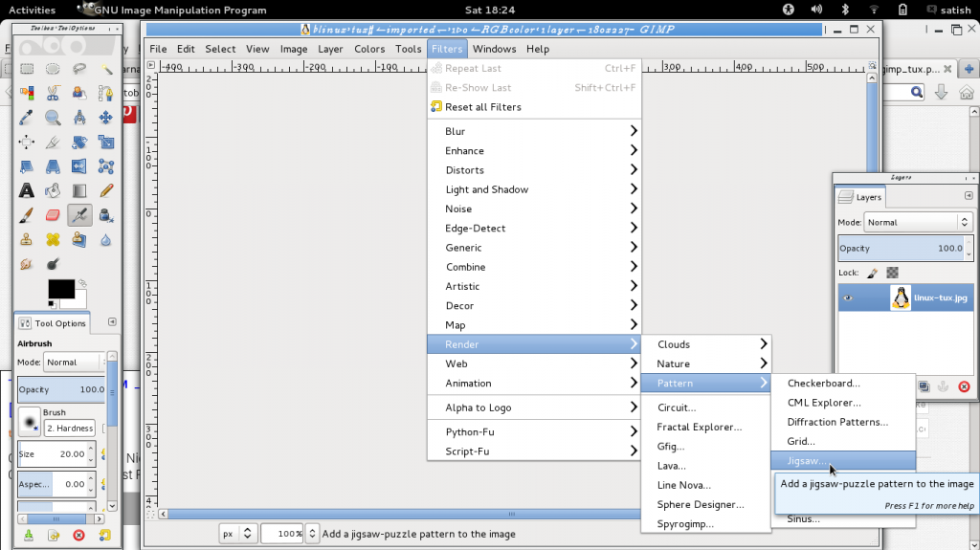Click the Sat 18:24 clock
Screen dimensions: 980x550
489,10
